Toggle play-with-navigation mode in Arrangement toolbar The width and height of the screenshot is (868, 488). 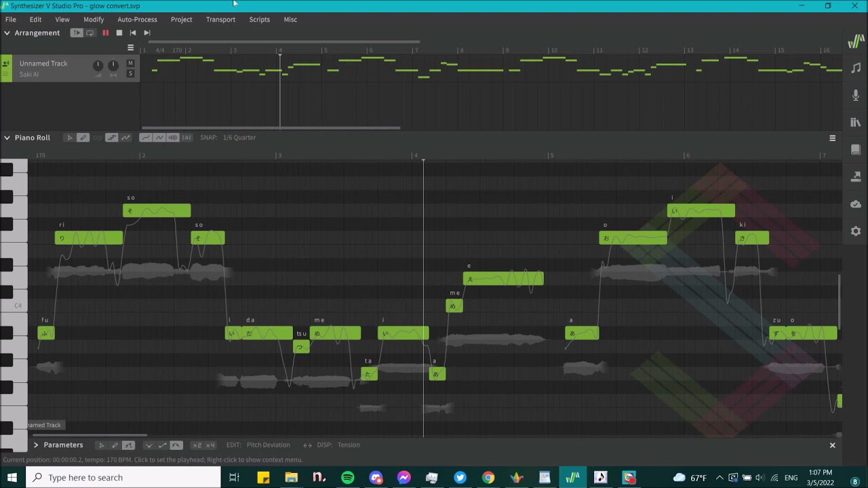click(x=77, y=33)
